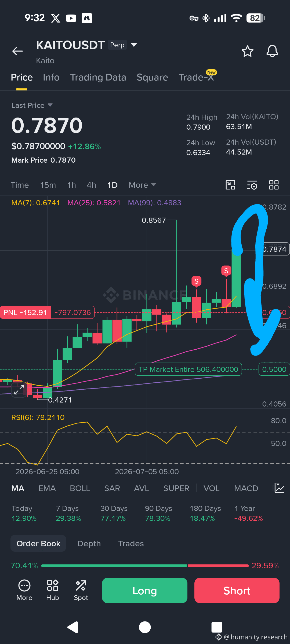Expand chart to fullscreen

[x=19, y=389]
